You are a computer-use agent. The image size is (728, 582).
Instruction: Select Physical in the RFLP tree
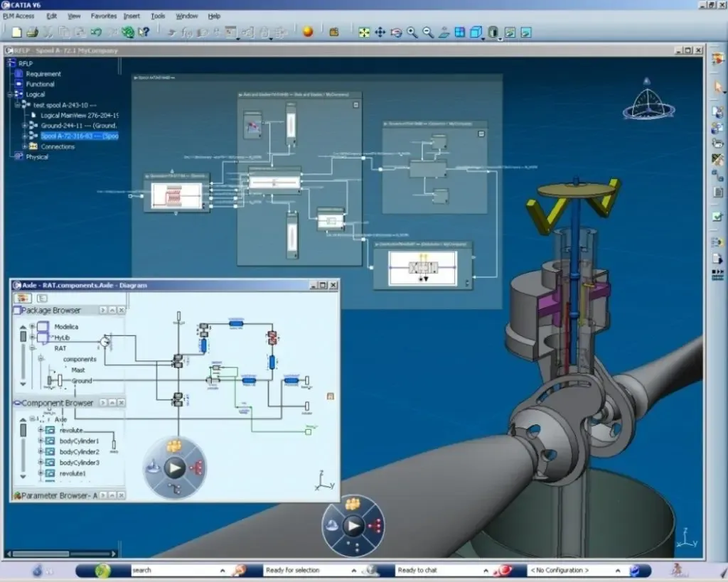click(37, 157)
